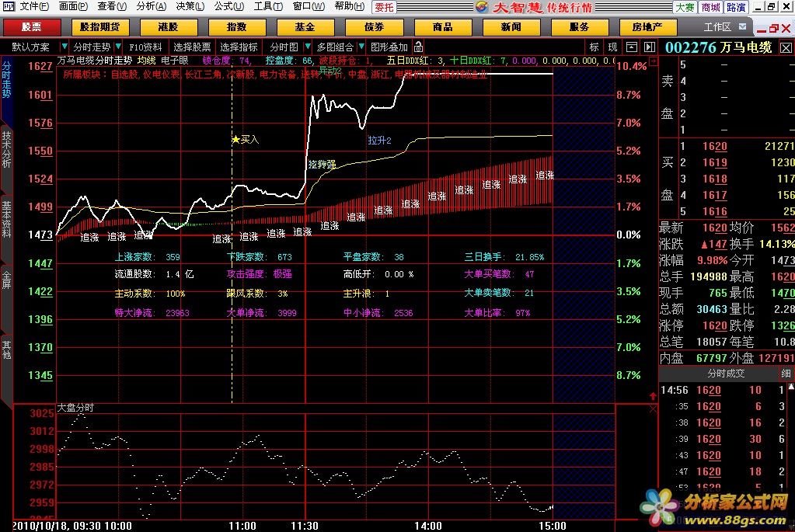Click the 大盘分时 sub-chart title
795x532 pixels.
point(75,408)
